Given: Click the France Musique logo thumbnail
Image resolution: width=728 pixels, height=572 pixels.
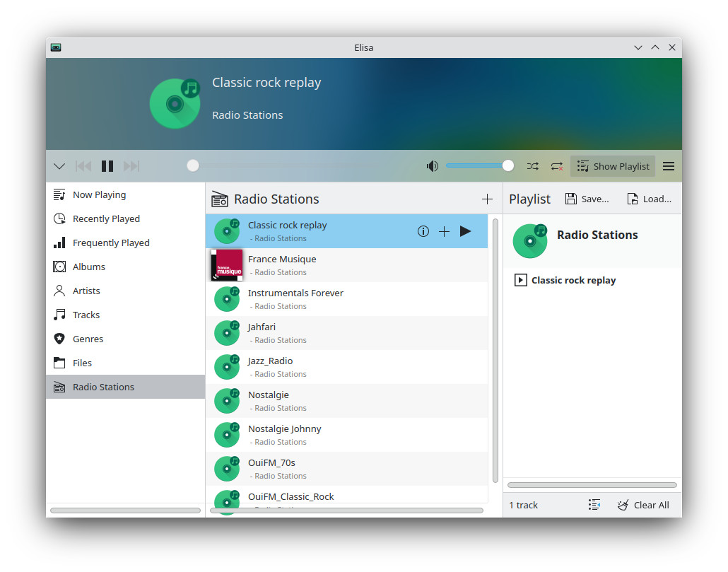Looking at the screenshot, I should click(227, 265).
